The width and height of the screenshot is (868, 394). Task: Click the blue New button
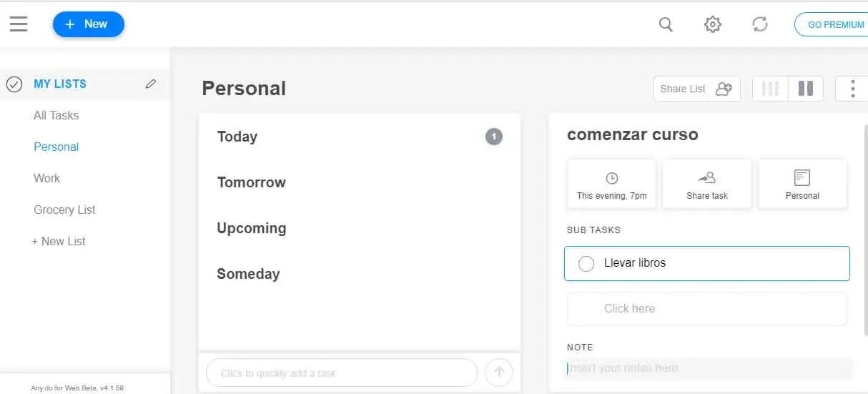[88, 24]
